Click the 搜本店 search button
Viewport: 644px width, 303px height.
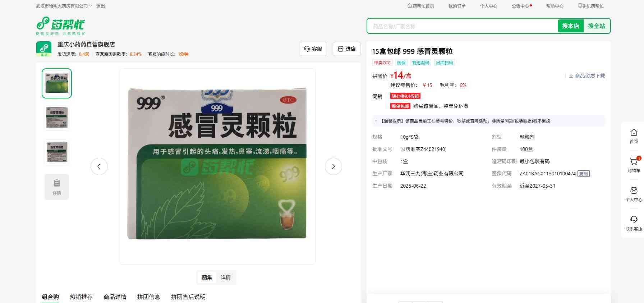click(x=570, y=26)
